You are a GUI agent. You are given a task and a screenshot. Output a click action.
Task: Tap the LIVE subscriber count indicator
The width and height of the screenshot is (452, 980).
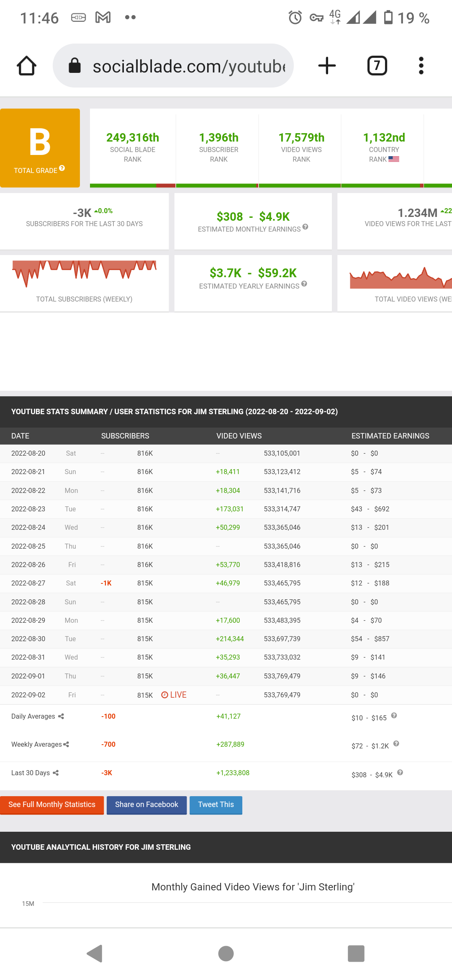point(174,695)
